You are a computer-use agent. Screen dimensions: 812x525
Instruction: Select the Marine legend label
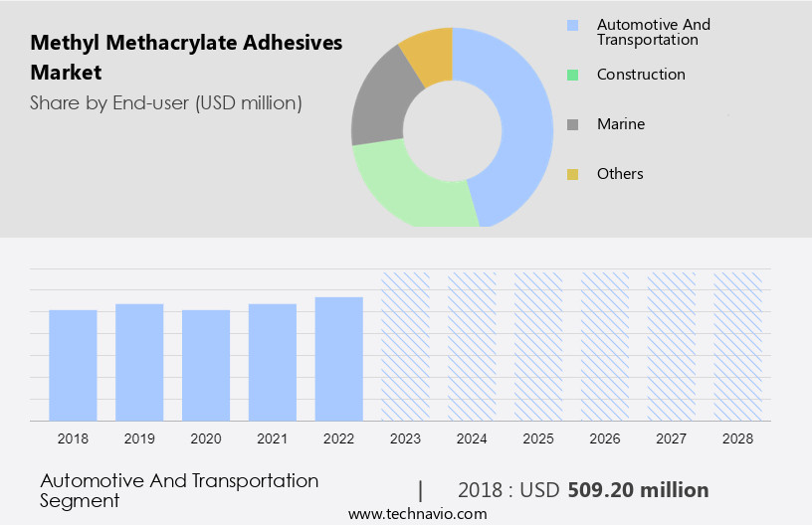point(620,124)
